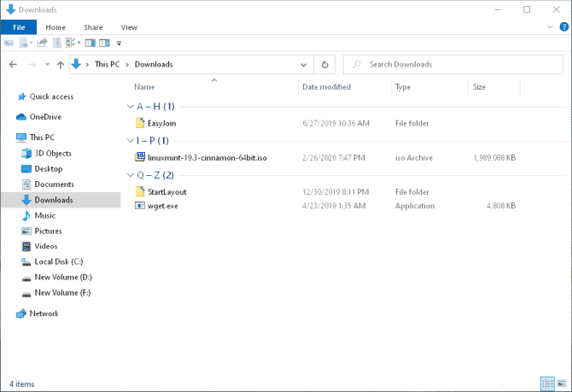Image resolution: width=572 pixels, height=392 pixels.
Task: Open Quick access in navigation pane
Action: [51, 97]
